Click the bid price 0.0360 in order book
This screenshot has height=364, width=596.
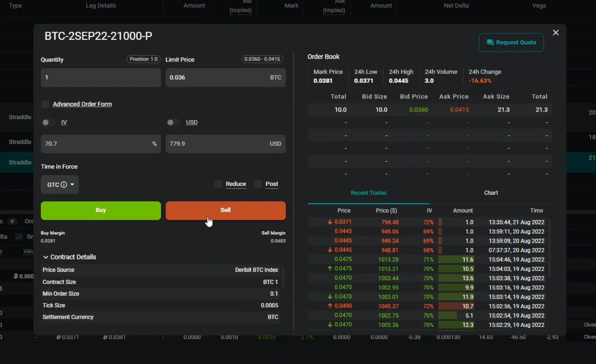(x=419, y=110)
